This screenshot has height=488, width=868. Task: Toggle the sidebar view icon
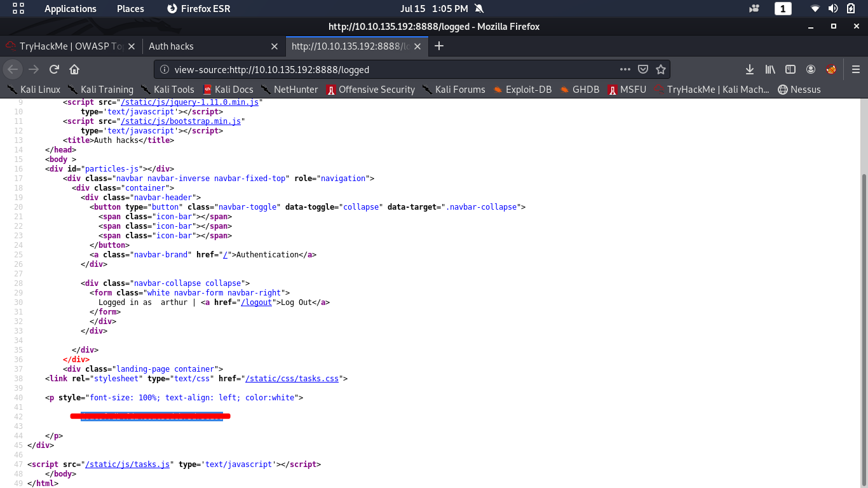(790, 69)
